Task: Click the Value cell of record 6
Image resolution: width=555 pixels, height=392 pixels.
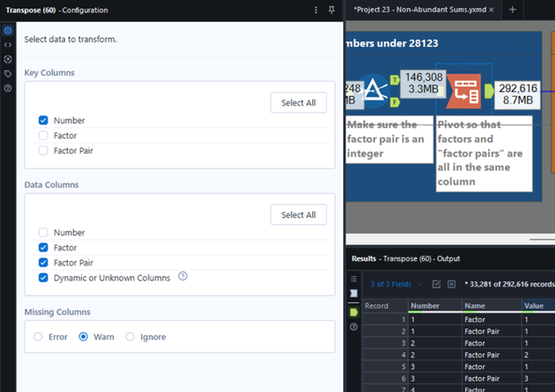Action: click(538, 379)
